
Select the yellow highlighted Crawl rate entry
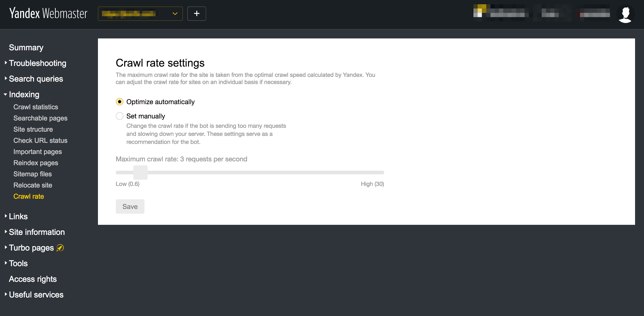(x=28, y=196)
